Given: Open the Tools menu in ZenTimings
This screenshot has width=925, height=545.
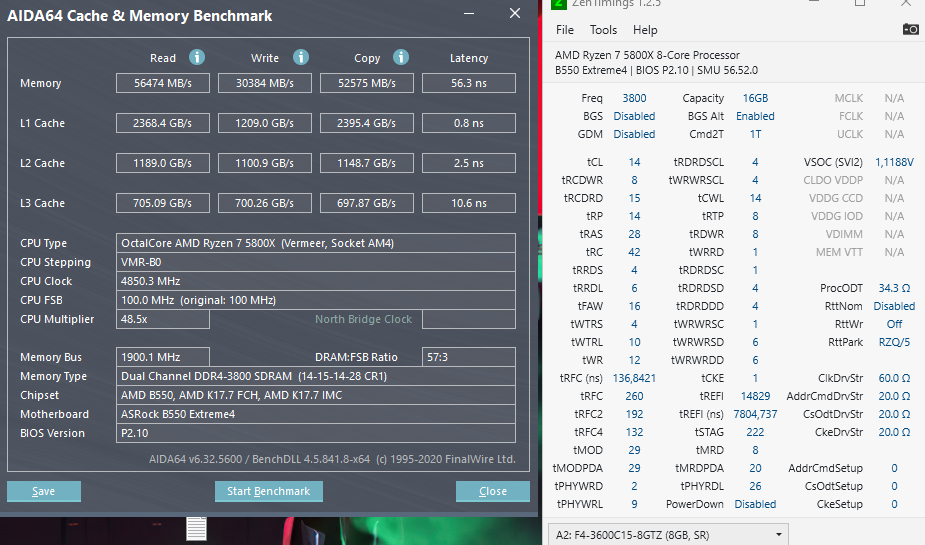Looking at the screenshot, I should point(603,29).
